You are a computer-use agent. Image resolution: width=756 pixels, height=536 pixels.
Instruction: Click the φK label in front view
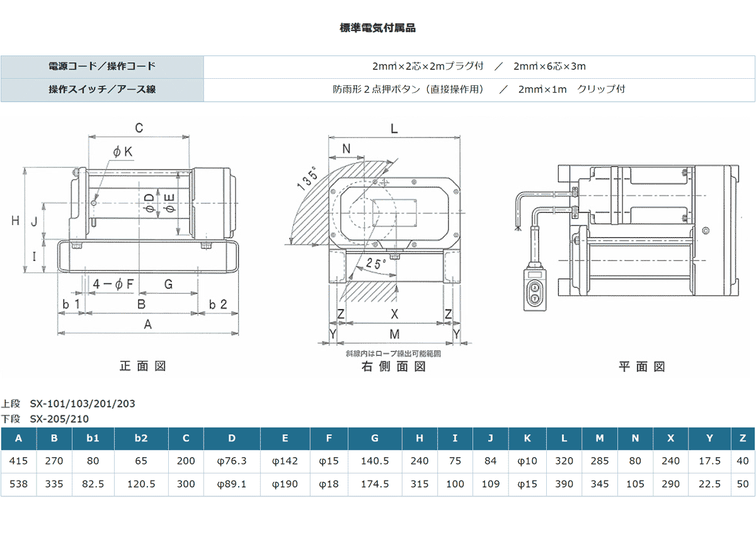(122, 151)
